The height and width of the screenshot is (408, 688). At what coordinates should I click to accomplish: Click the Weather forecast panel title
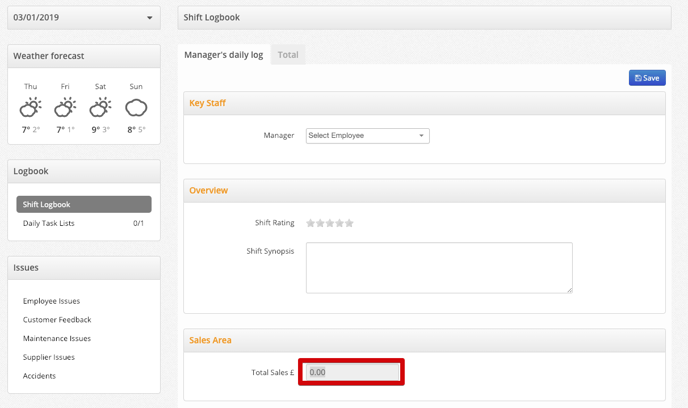point(49,56)
